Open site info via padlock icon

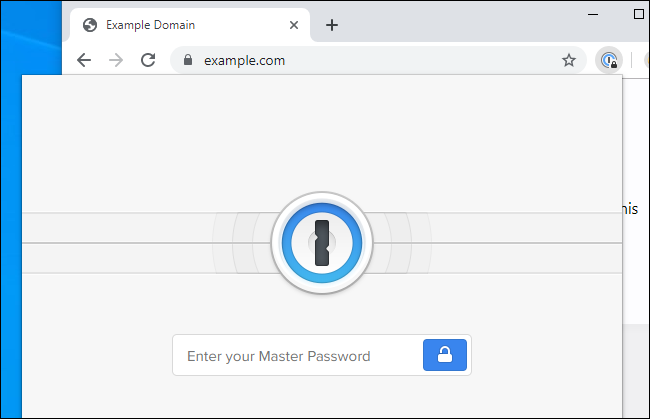187,60
